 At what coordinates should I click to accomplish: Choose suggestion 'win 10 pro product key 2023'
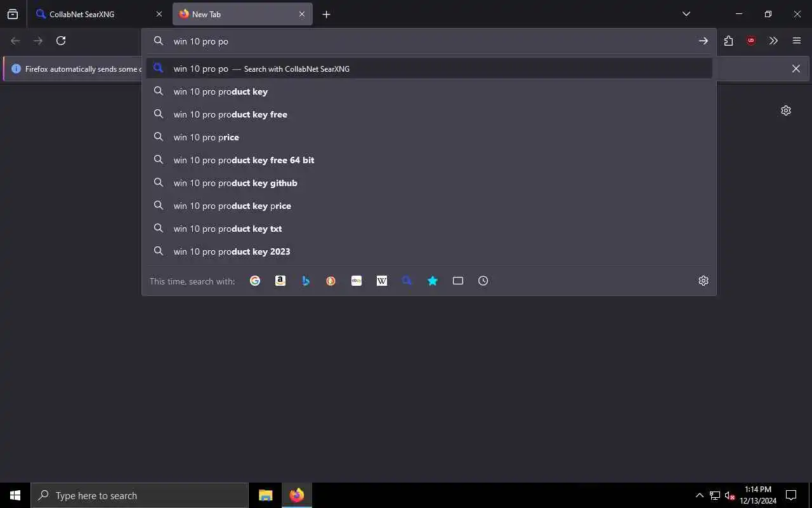point(429,251)
